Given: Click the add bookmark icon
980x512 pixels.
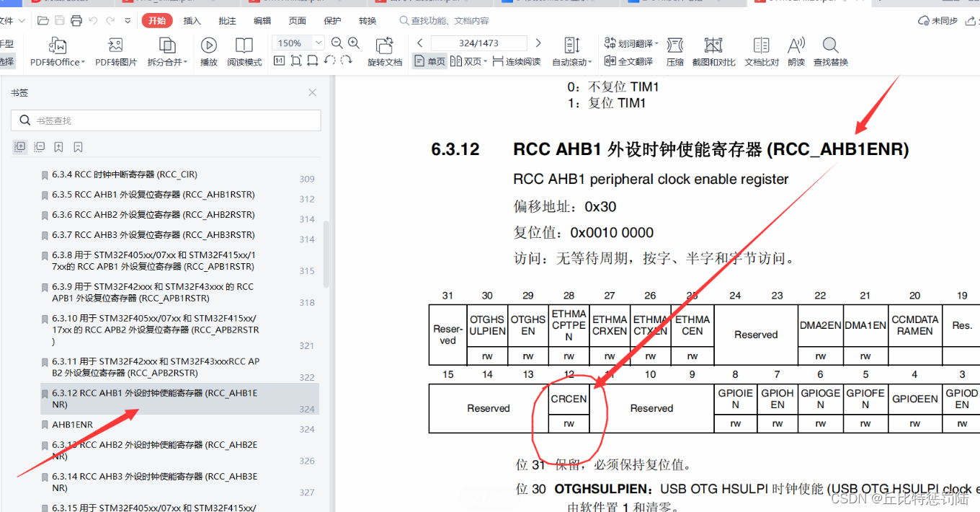Looking at the screenshot, I should click(x=59, y=146).
